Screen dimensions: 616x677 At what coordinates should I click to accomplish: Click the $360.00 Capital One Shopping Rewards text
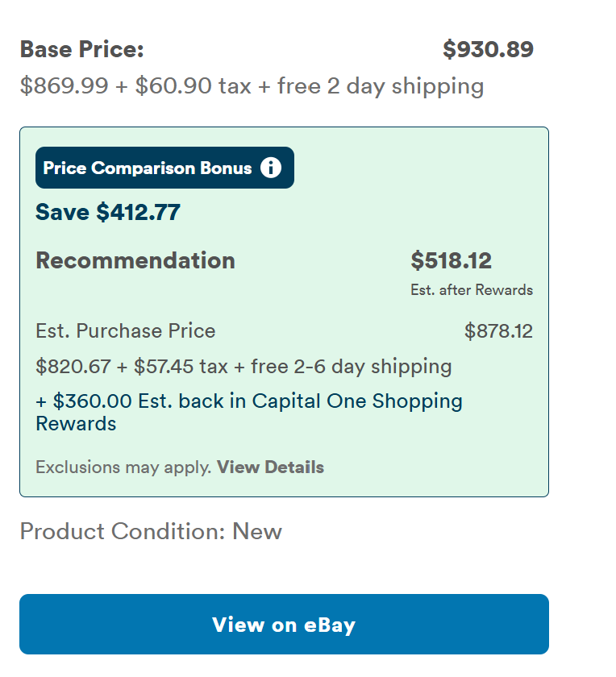249,412
